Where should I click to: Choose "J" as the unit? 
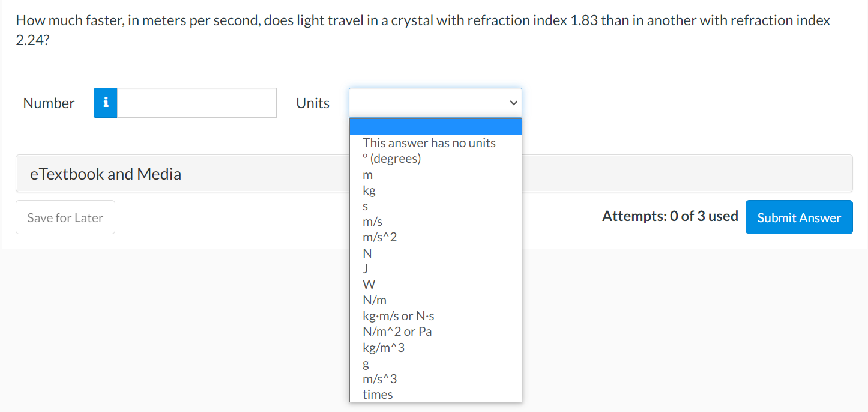click(366, 268)
